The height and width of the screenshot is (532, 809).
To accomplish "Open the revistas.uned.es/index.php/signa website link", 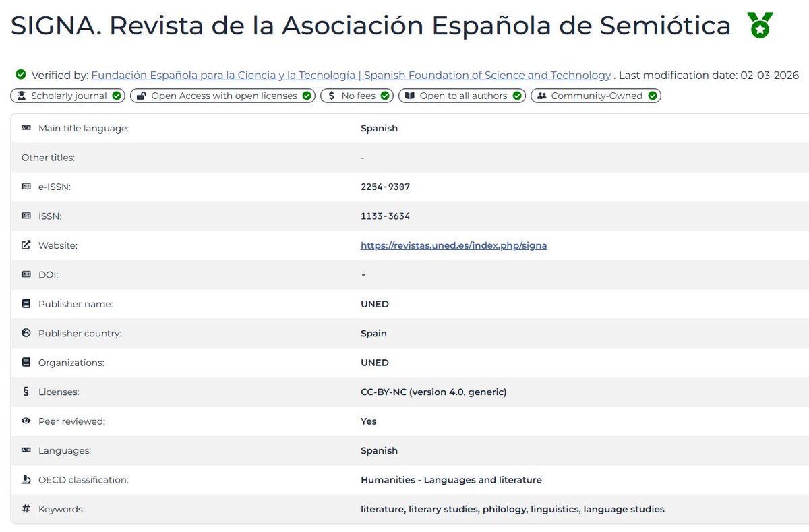I will 454,245.
